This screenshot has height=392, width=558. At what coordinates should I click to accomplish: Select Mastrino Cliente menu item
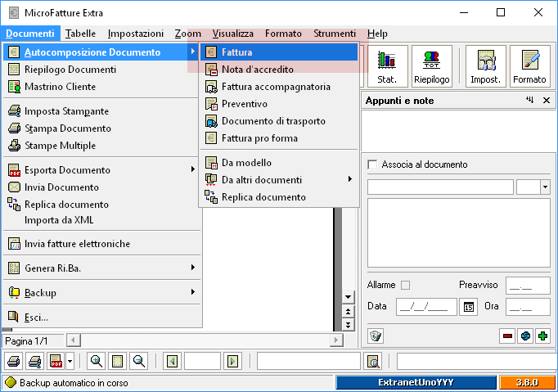point(101,87)
